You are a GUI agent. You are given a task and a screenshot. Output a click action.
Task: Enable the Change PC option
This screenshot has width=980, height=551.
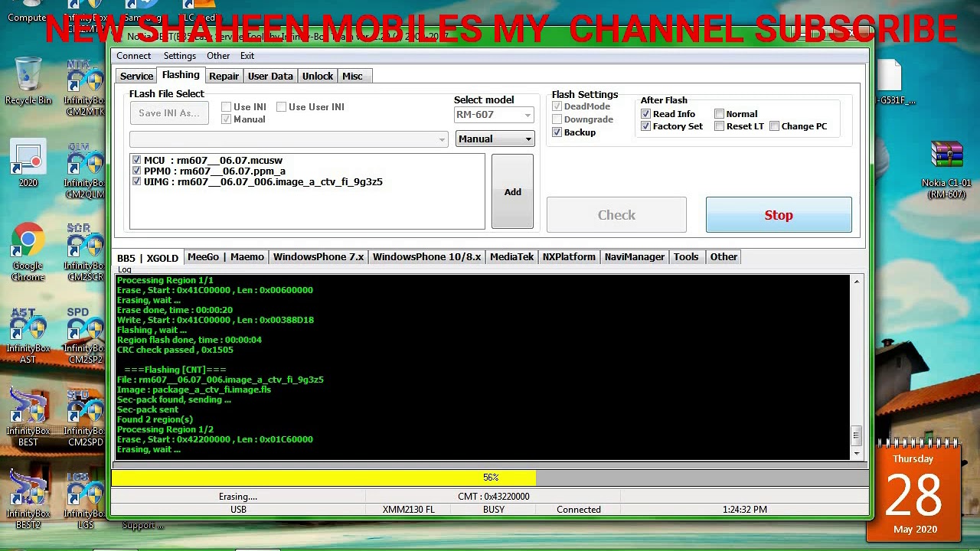pos(774,126)
